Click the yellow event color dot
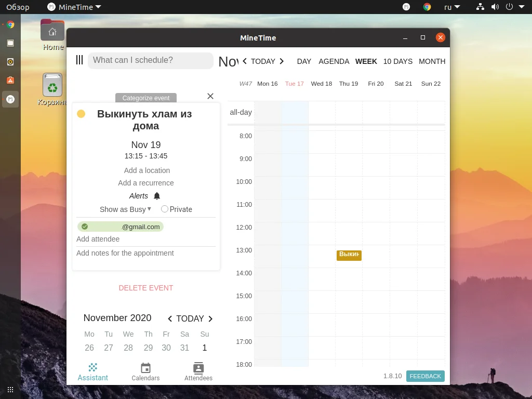Viewport: 532px width, 399px height. click(x=81, y=114)
